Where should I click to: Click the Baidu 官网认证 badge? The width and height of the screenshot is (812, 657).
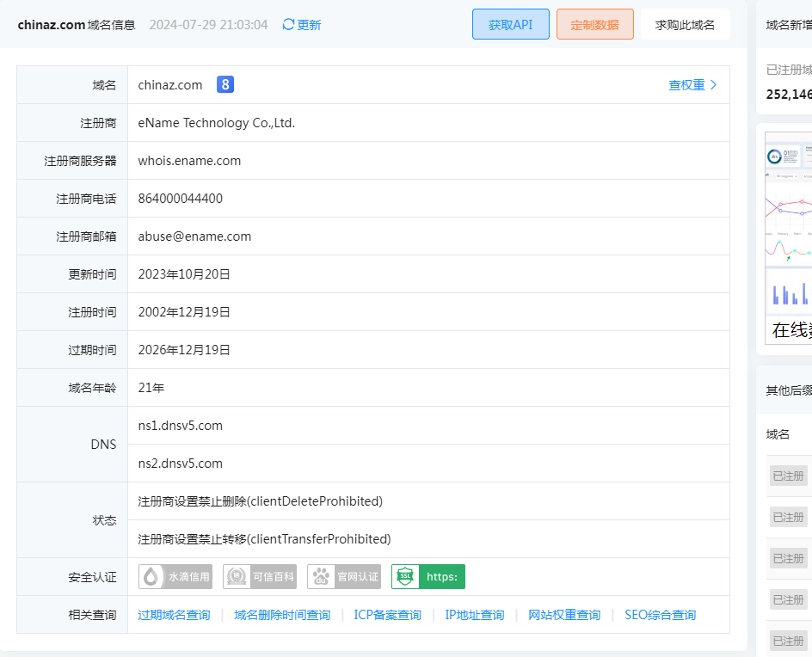344,577
